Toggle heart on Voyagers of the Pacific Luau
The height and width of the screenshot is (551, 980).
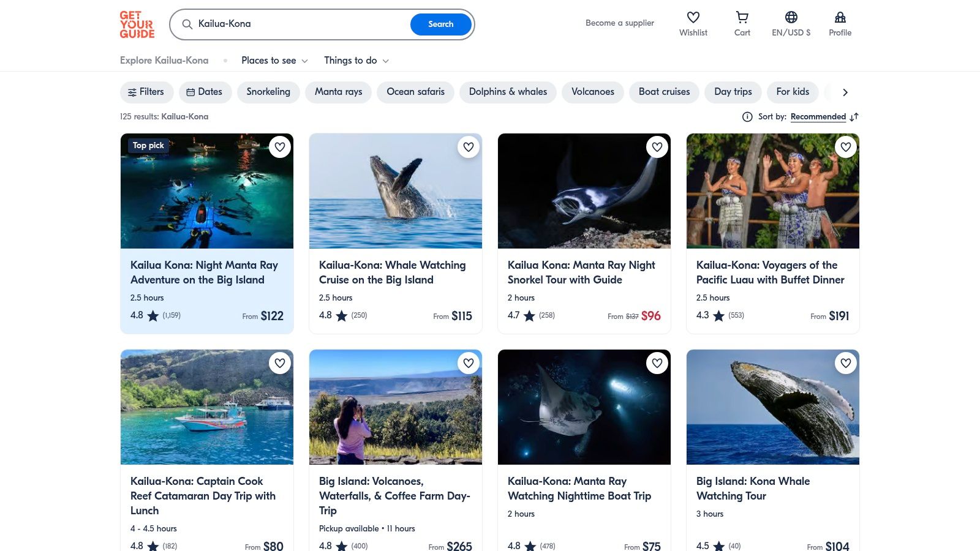(846, 147)
